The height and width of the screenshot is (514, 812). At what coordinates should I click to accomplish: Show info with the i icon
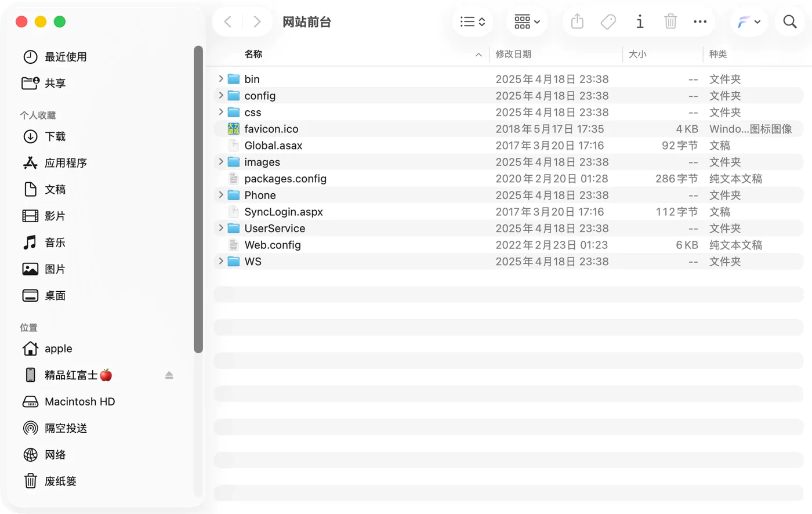tap(640, 22)
